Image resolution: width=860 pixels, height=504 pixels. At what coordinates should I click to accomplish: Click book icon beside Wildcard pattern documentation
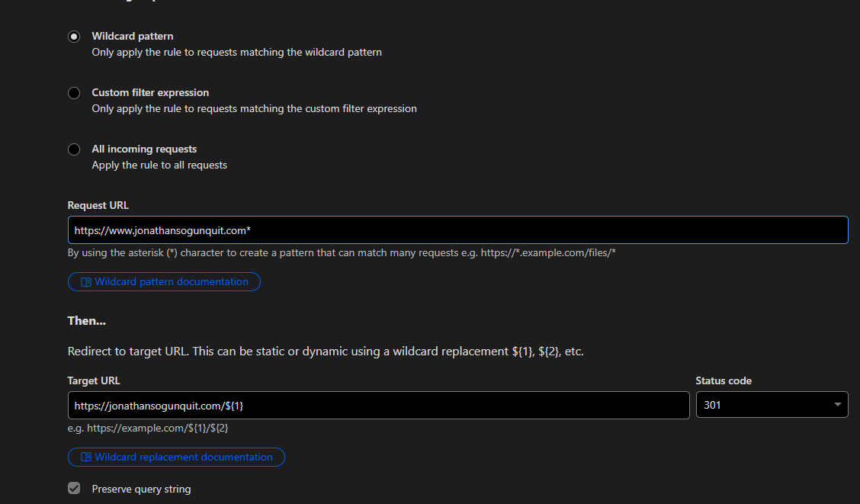(x=86, y=282)
